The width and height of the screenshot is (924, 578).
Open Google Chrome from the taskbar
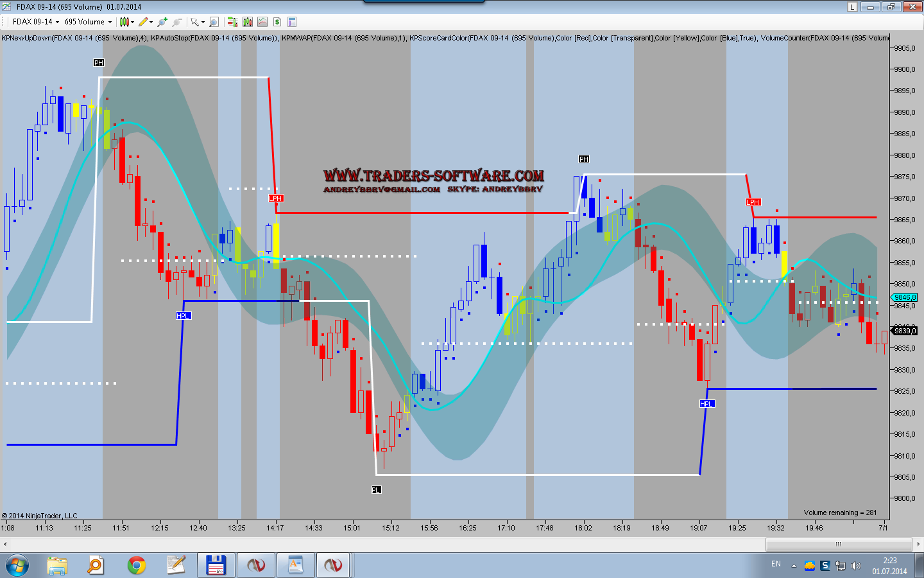point(136,565)
